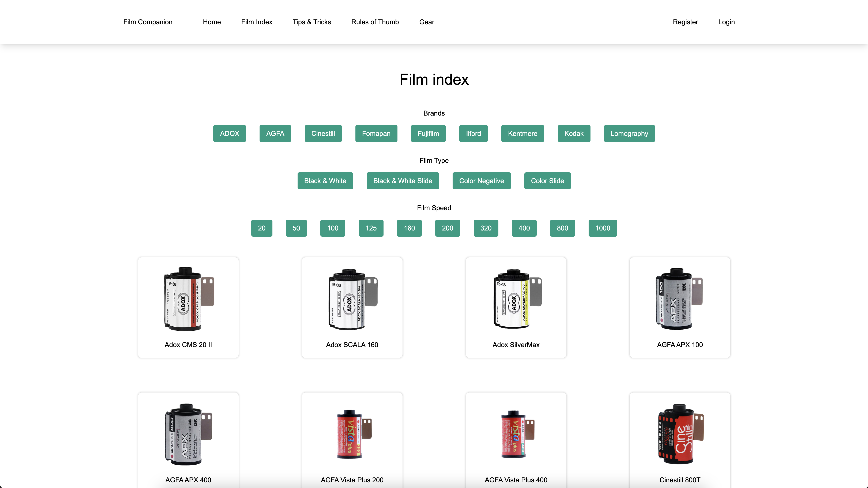Pick the 125 film speed filter
Image resolution: width=868 pixels, height=488 pixels.
pos(371,228)
